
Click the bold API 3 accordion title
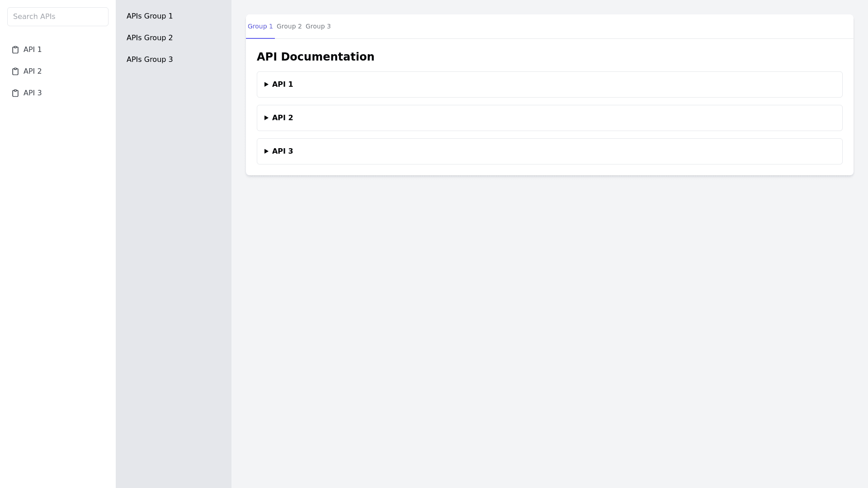click(x=283, y=151)
